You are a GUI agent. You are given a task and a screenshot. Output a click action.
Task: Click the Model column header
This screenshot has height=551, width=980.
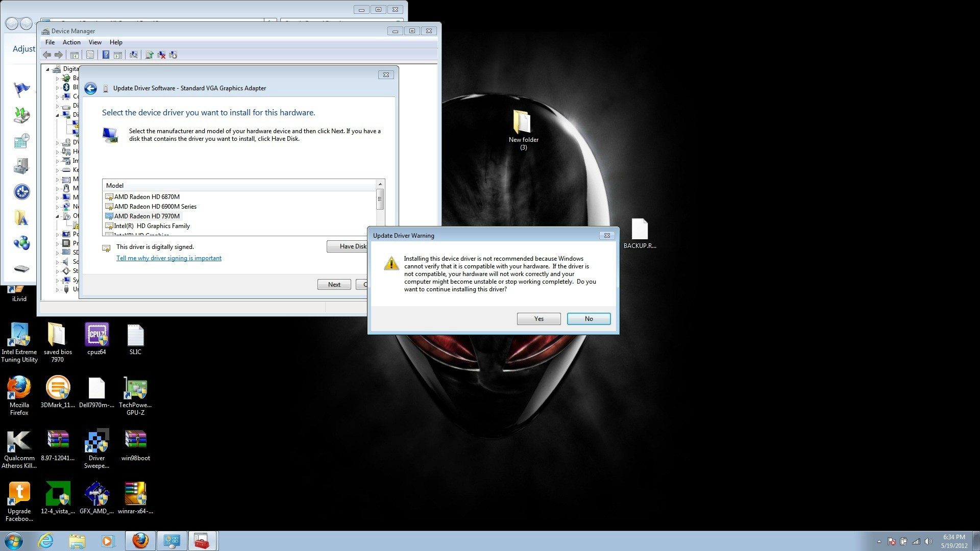click(x=239, y=186)
